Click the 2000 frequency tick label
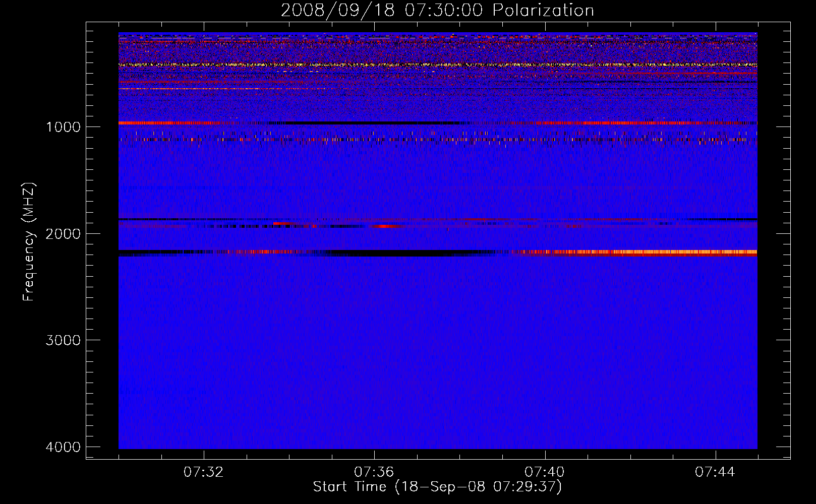 click(x=63, y=233)
